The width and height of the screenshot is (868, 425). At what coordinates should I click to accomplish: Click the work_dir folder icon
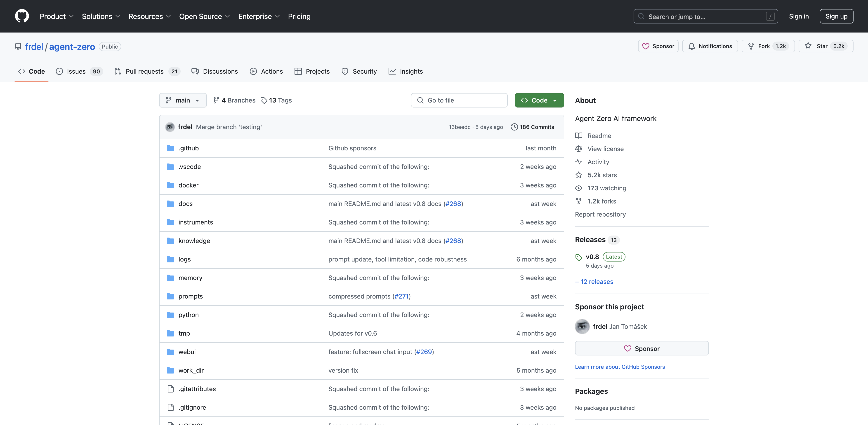coord(170,370)
